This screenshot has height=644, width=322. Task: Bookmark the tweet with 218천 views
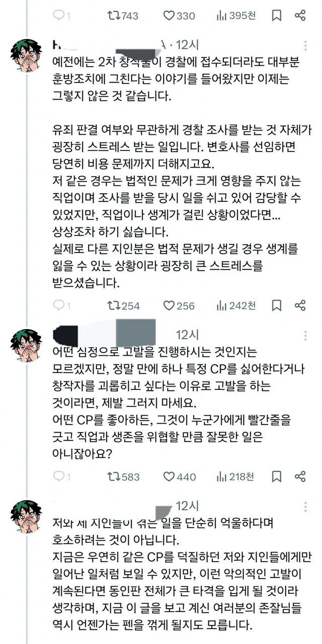276,476
